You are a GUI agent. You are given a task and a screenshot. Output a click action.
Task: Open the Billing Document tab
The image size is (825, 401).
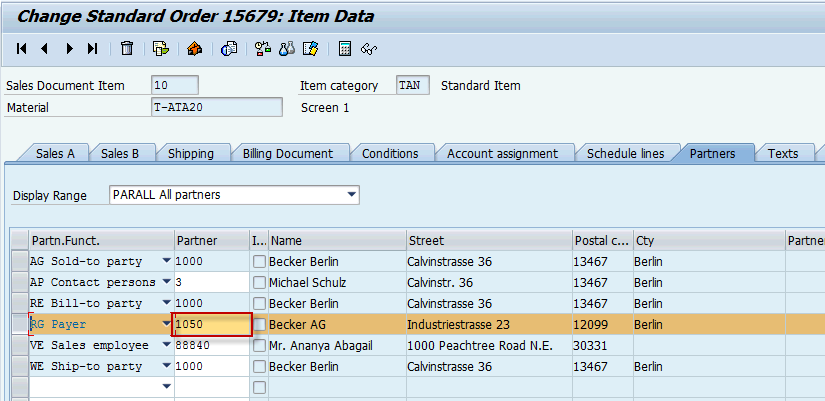point(287,153)
